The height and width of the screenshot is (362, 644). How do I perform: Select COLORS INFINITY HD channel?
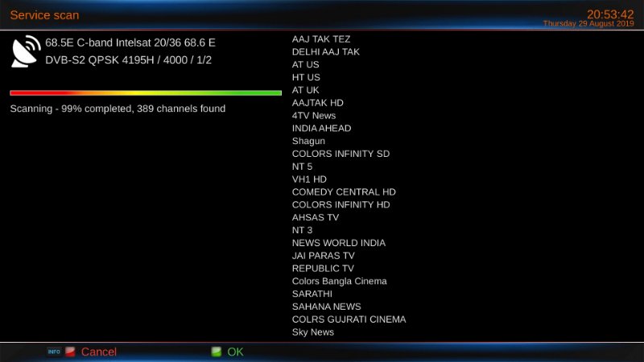pyautogui.click(x=341, y=204)
